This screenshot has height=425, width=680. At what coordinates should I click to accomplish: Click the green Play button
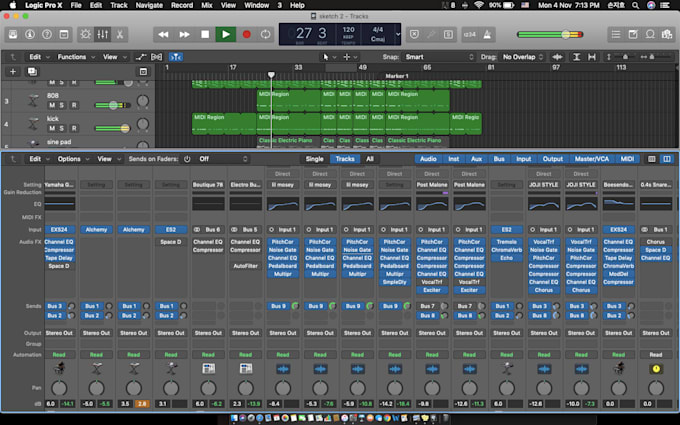click(226, 35)
